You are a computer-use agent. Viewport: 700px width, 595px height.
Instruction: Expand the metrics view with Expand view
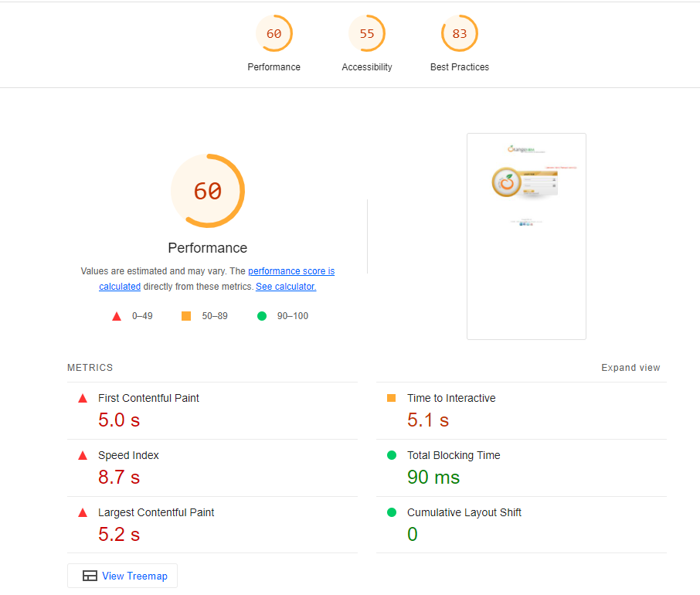point(630,368)
